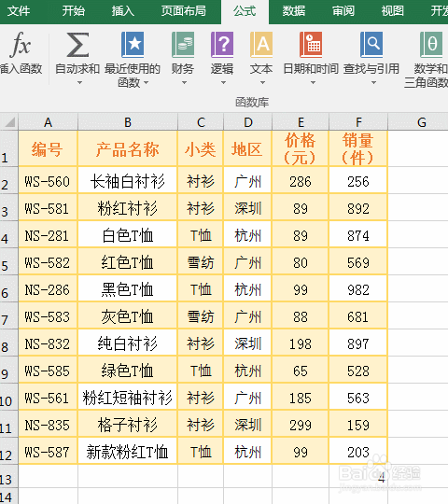Select column D header
This screenshot has width=448, height=504.
[x=247, y=122]
